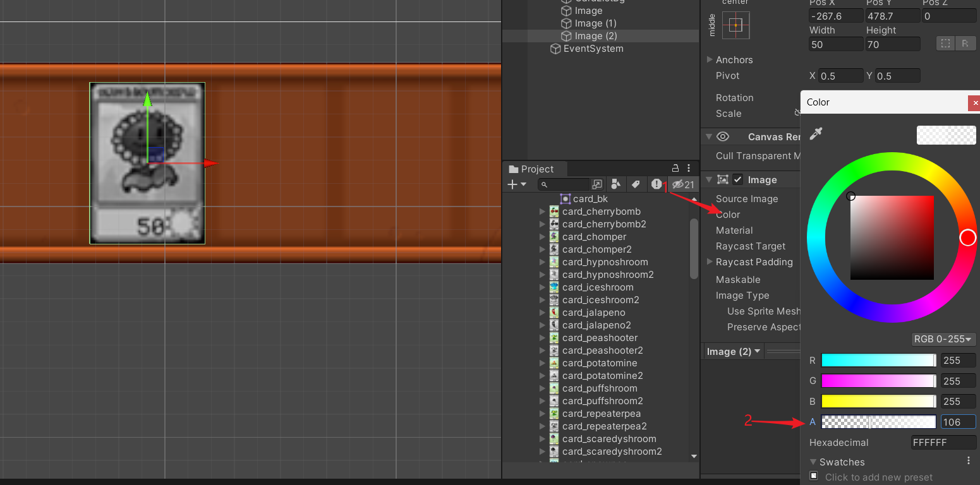
Task: Select card_hypnoshroom2 in Project list
Action: 608,275
